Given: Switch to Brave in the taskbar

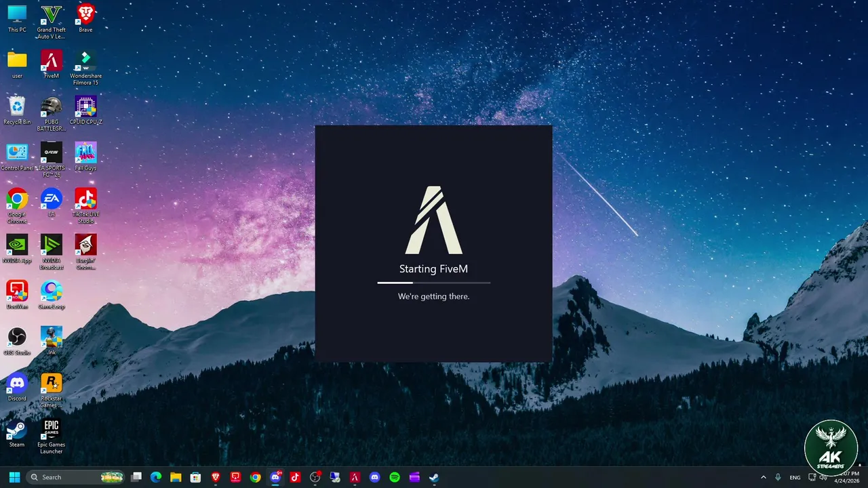Looking at the screenshot, I should pos(216,477).
